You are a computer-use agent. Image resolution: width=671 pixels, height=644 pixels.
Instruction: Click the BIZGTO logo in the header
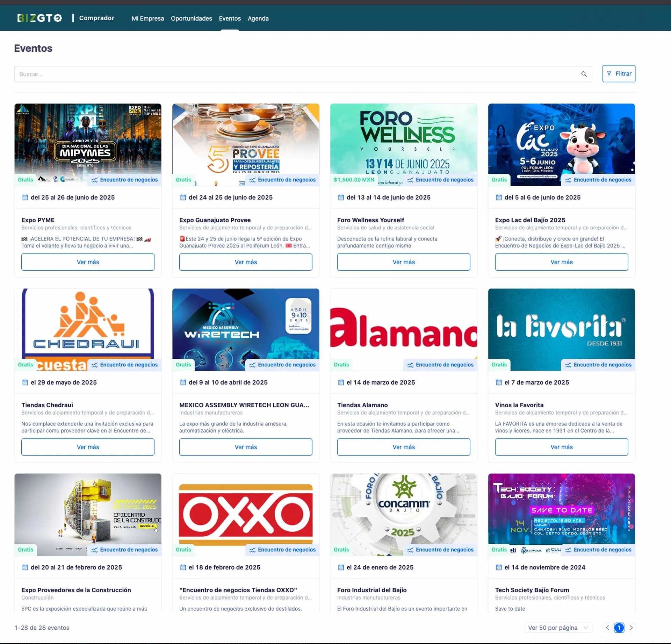pyautogui.click(x=39, y=18)
